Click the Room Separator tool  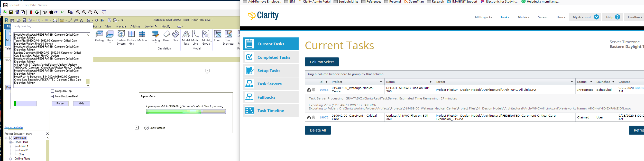pos(228,37)
